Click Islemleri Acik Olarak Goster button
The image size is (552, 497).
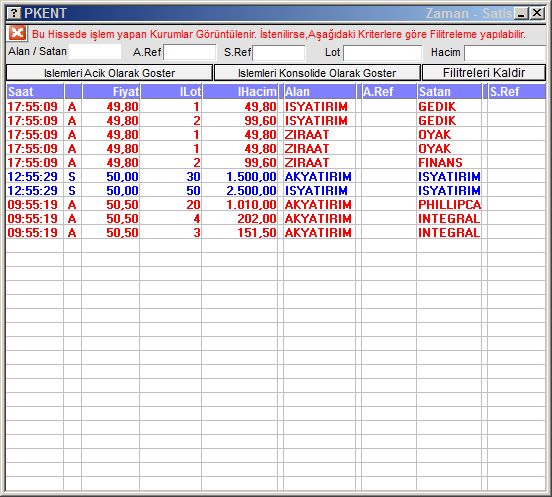click(x=109, y=73)
